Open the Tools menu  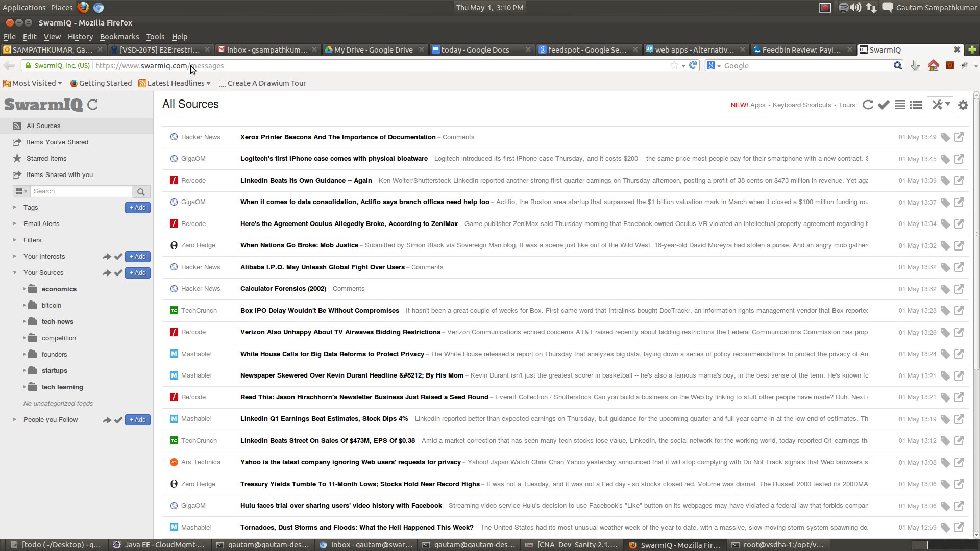[x=155, y=37]
